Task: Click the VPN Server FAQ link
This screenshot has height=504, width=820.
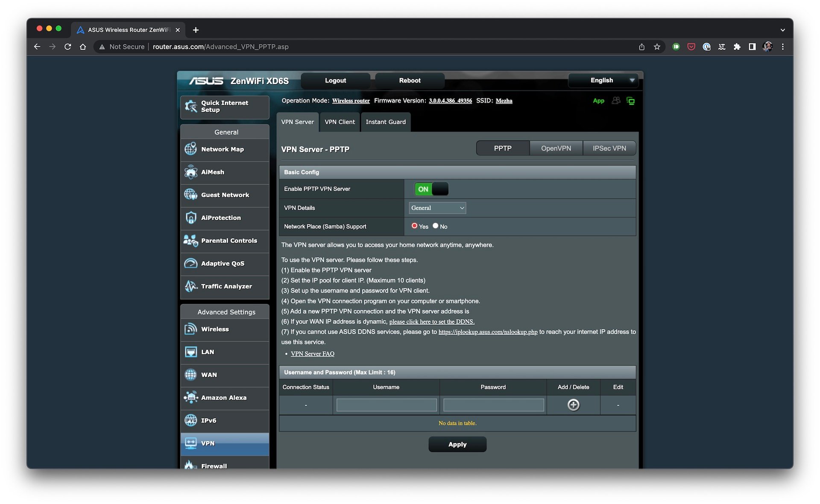Action: (x=313, y=353)
